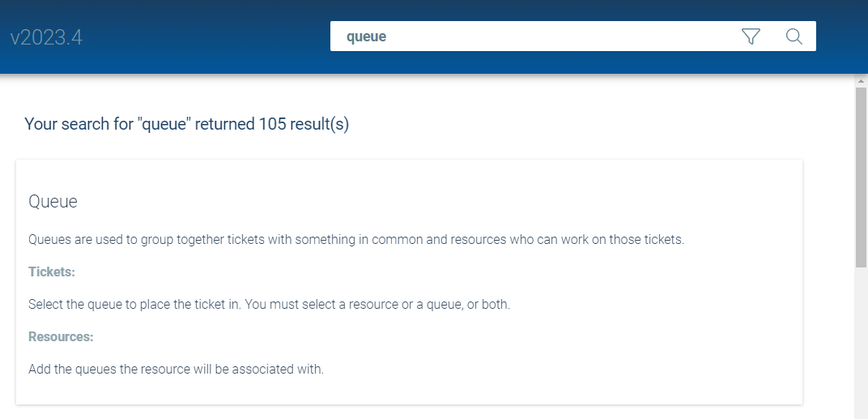This screenshot has height=419, width=868.
Task: Click the magnifying glass search icon
Action: coord(794,36)
